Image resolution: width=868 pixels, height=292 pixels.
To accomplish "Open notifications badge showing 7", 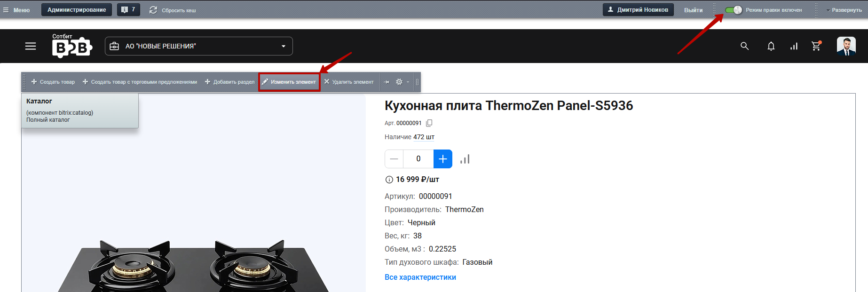I will click(128, 10).
